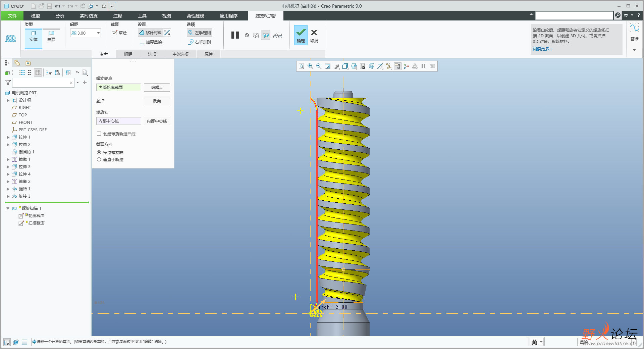Click the Undo arrow icon

57,6
